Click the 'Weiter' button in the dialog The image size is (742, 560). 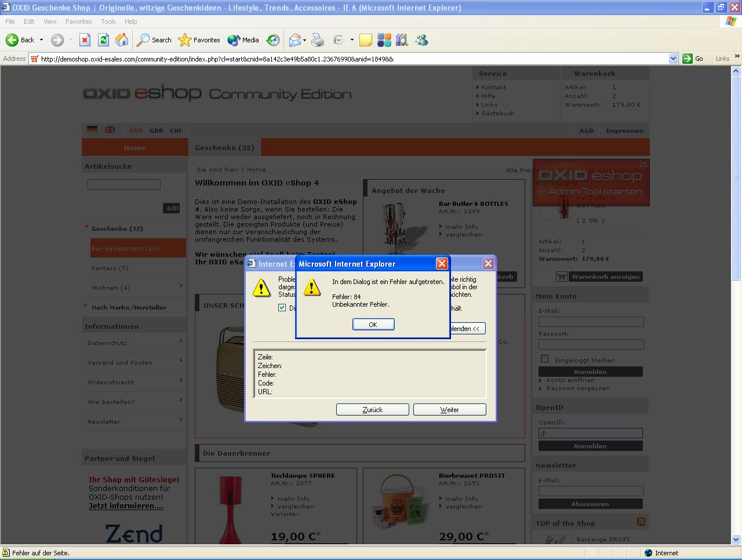point(449,410)
